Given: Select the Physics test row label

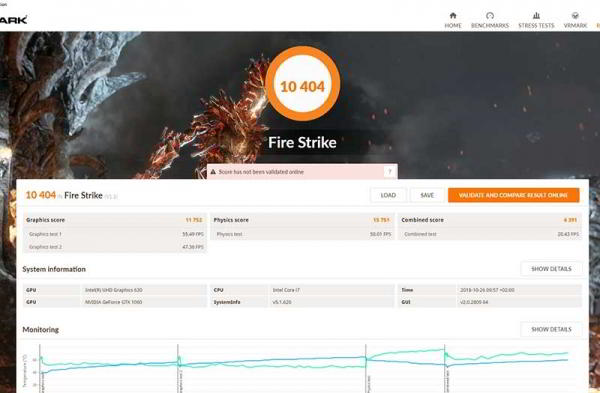Looking at the screenshot, I should point(229,234).
